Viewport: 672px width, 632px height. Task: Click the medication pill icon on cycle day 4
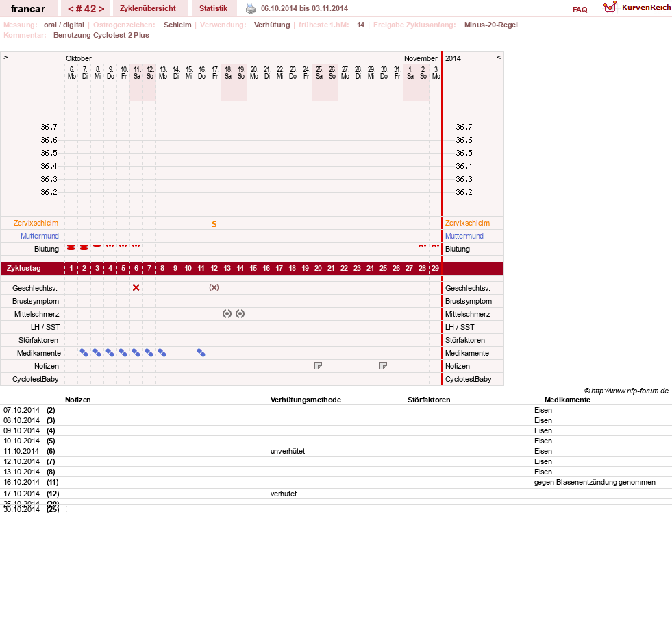click(x=110, y=353)
